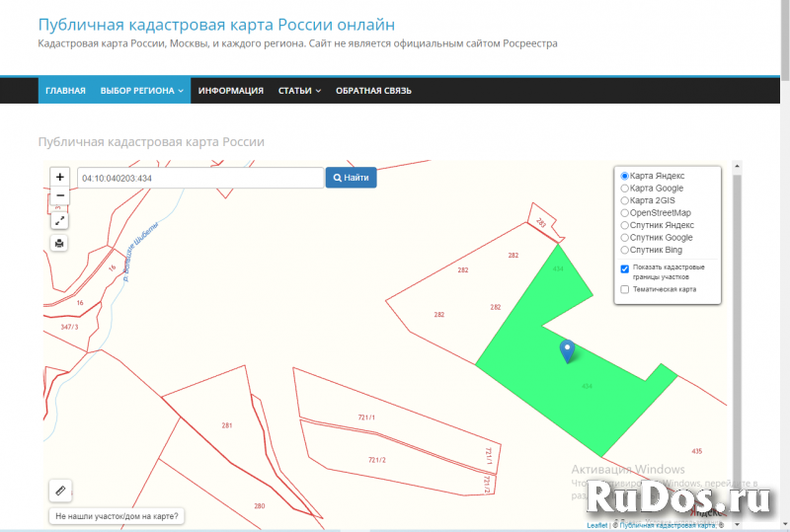The width and height of the screenshot is (790, 532).
Task: Click the blue location marker pin
Action: click(567, 351)
